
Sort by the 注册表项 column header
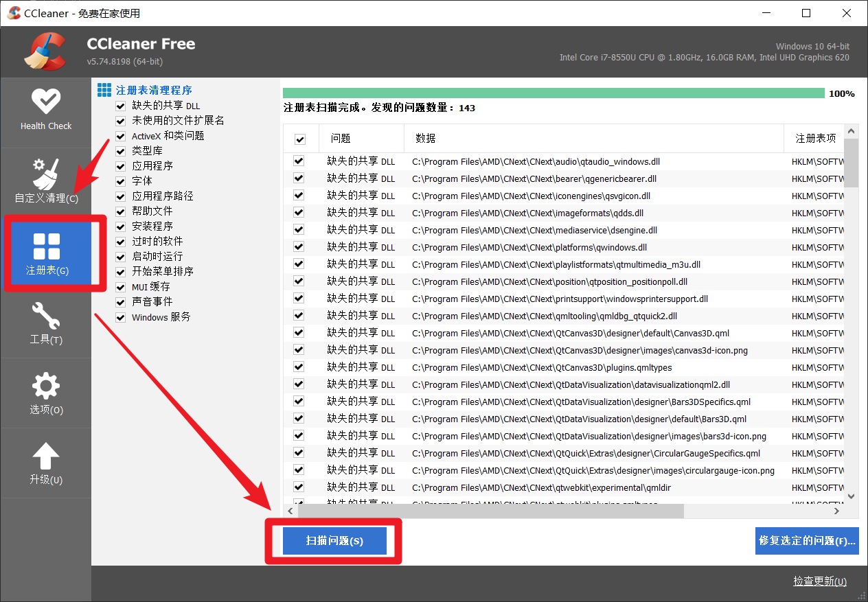[815, 139]
